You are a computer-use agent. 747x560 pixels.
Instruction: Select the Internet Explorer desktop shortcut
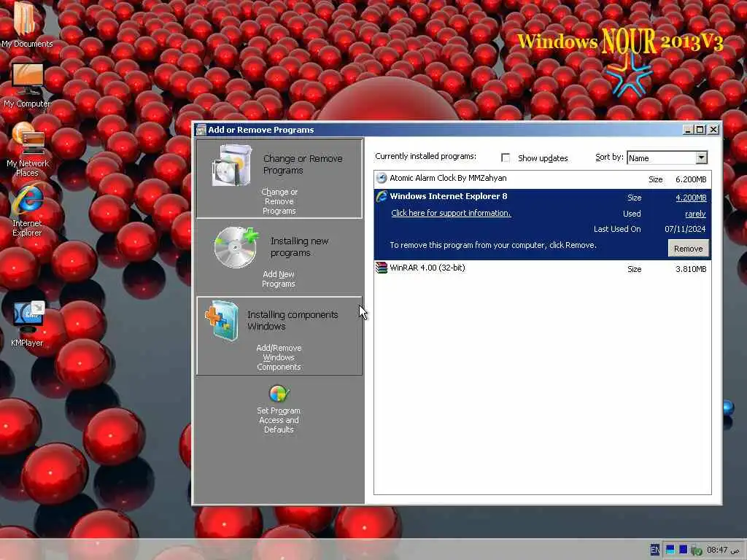point(27,210)
